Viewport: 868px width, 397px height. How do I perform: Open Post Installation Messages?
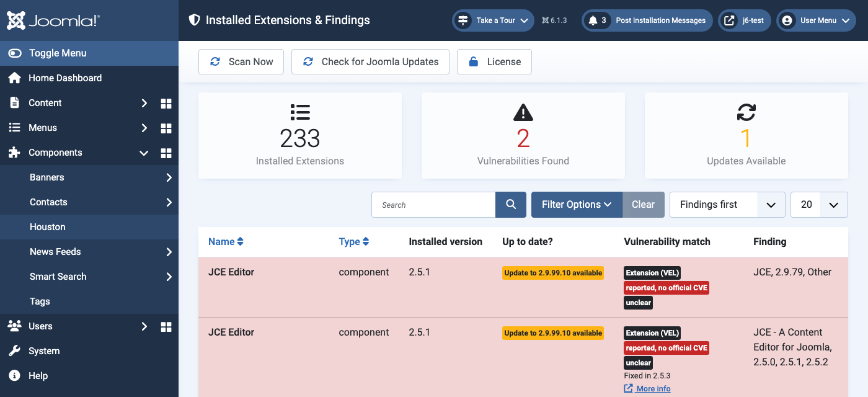[x=647, y=20]
